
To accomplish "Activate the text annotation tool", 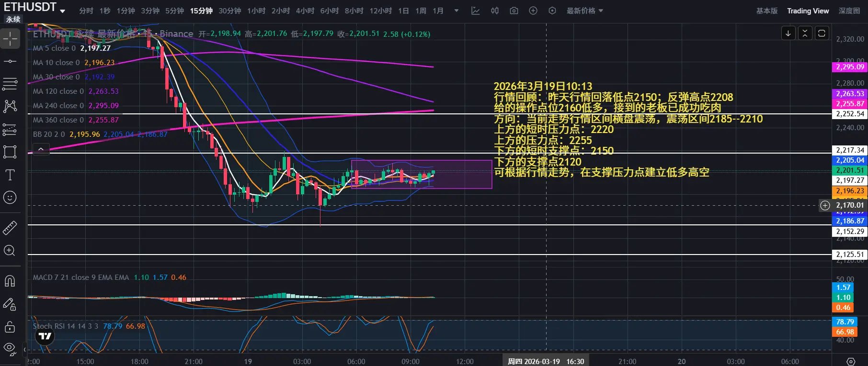I will point(10,175).
